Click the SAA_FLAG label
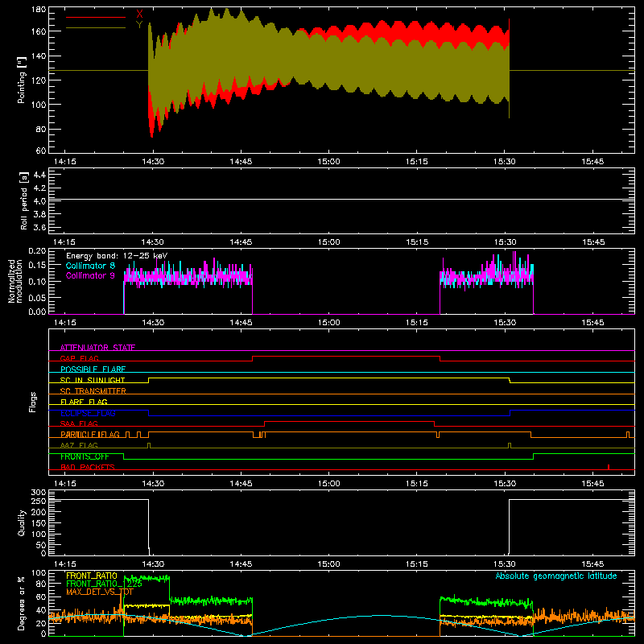This screenshot has height=644, width=644. (79, 423)
